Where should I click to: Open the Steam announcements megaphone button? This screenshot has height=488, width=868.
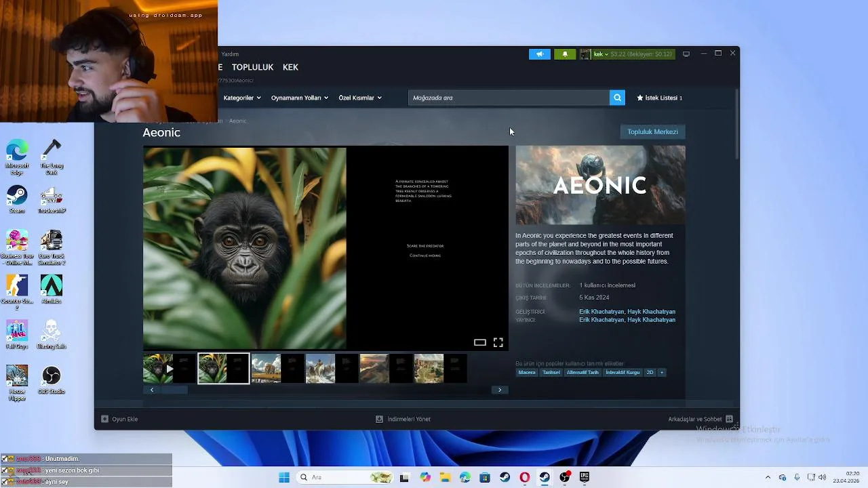(540, 54)
